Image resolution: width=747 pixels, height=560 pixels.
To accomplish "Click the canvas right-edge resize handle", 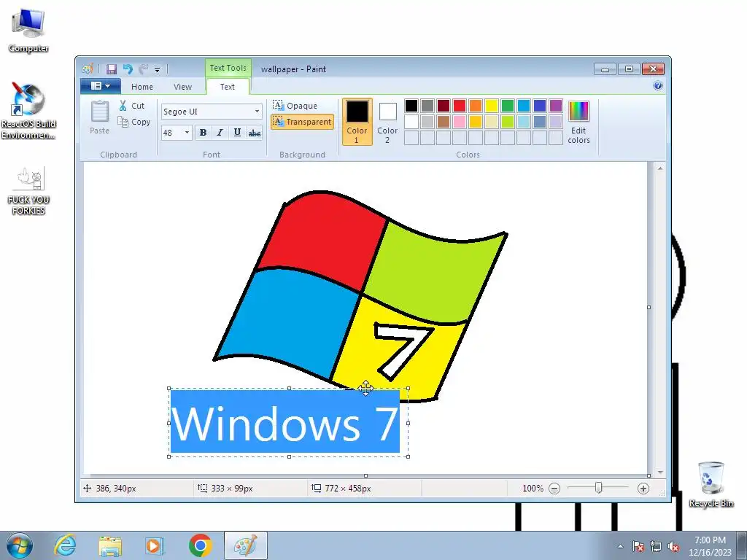I will [649, 307].
